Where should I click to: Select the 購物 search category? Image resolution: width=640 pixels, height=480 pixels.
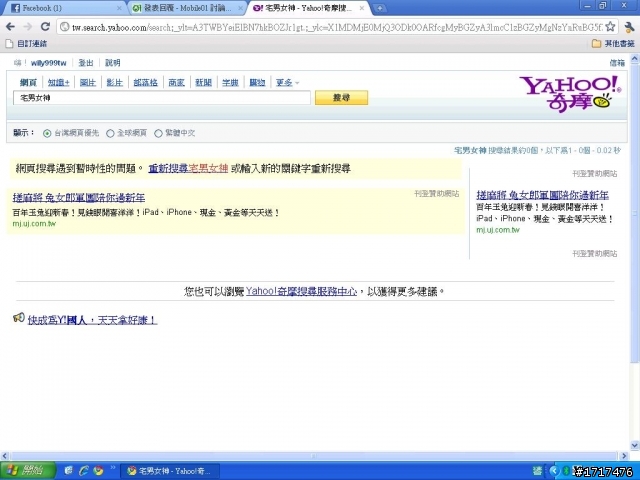257,82
